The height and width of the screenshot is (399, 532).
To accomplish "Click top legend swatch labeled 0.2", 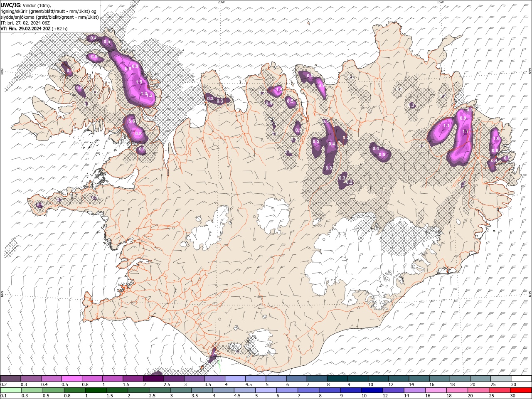I will tap(10, 379).
